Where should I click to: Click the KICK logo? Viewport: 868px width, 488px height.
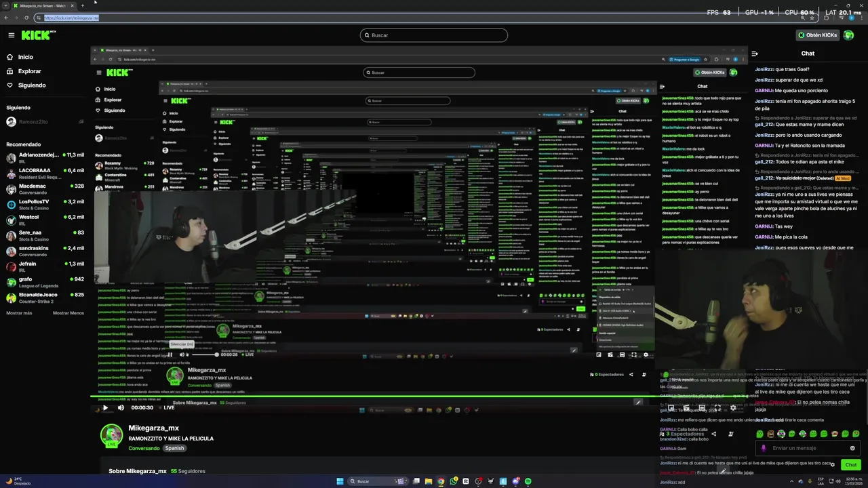point(37,35)
